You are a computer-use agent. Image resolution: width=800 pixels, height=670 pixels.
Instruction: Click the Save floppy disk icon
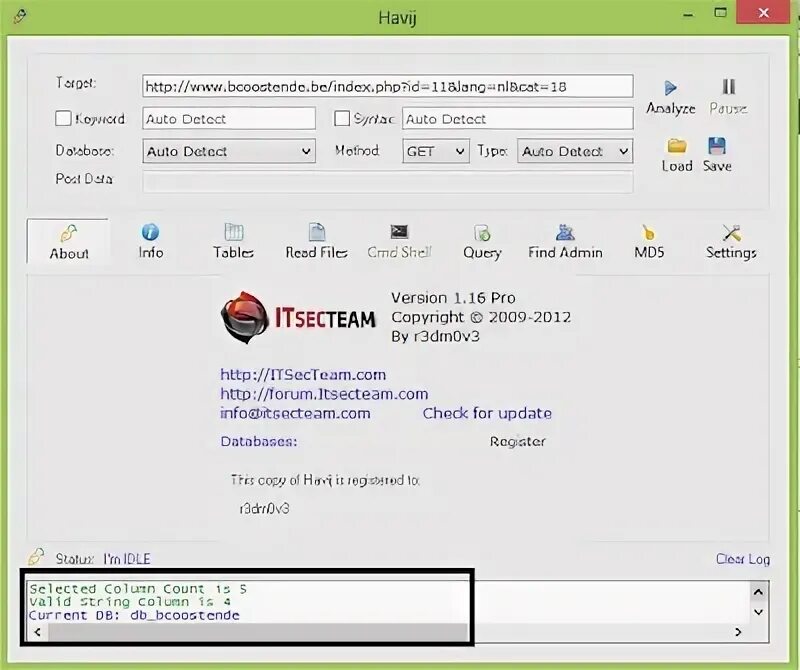click(717, 146)
